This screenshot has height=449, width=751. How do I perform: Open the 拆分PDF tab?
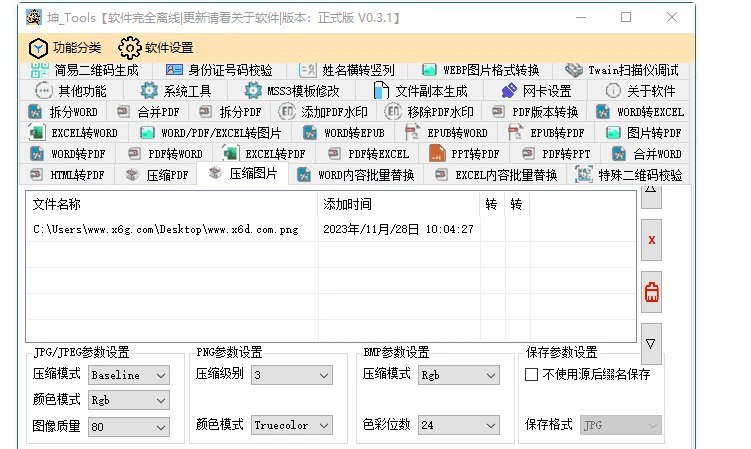[x=231, y=112]
